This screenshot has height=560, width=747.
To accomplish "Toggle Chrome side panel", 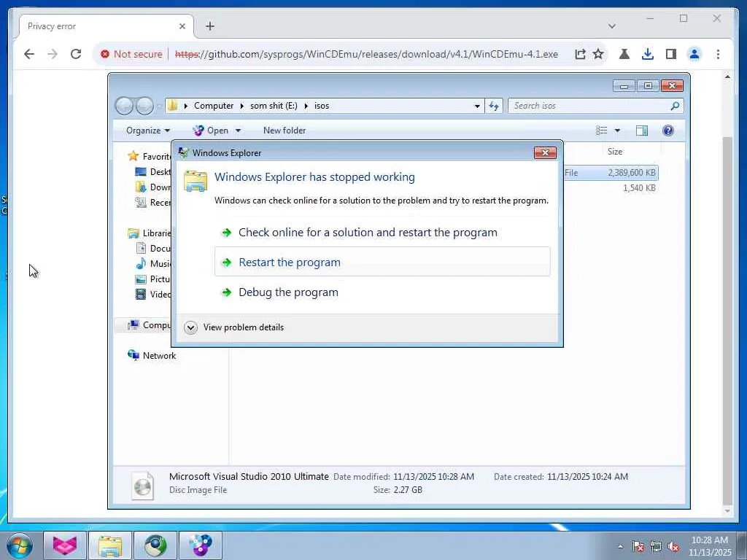I will [x=671, y=54].
